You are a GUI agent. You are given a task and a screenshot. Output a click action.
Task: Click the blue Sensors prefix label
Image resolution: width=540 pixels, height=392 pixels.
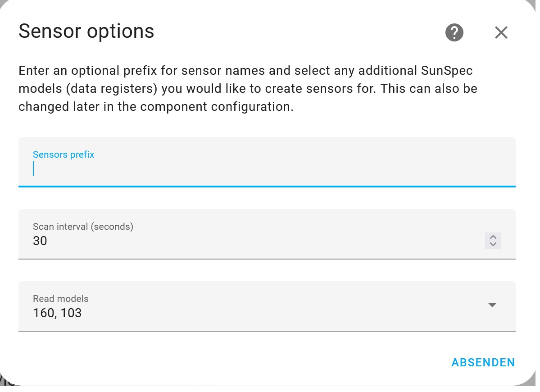pyautogui.click(x=64, y=154)
